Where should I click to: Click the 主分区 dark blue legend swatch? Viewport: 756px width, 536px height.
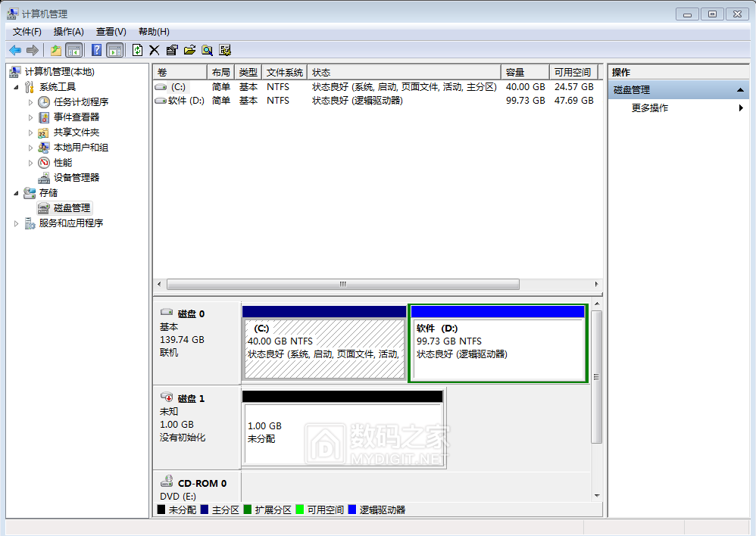[205, 510]
